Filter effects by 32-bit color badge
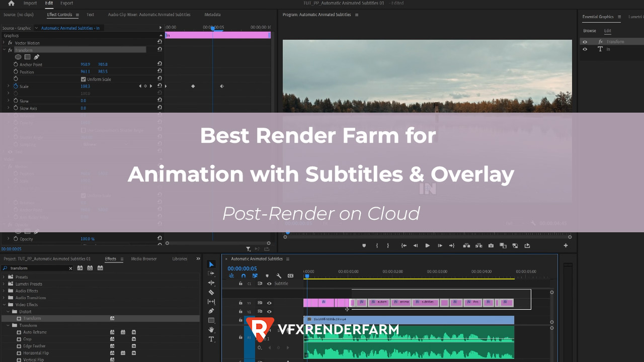Screen dimensions: 644x362 tap(90, 268)
